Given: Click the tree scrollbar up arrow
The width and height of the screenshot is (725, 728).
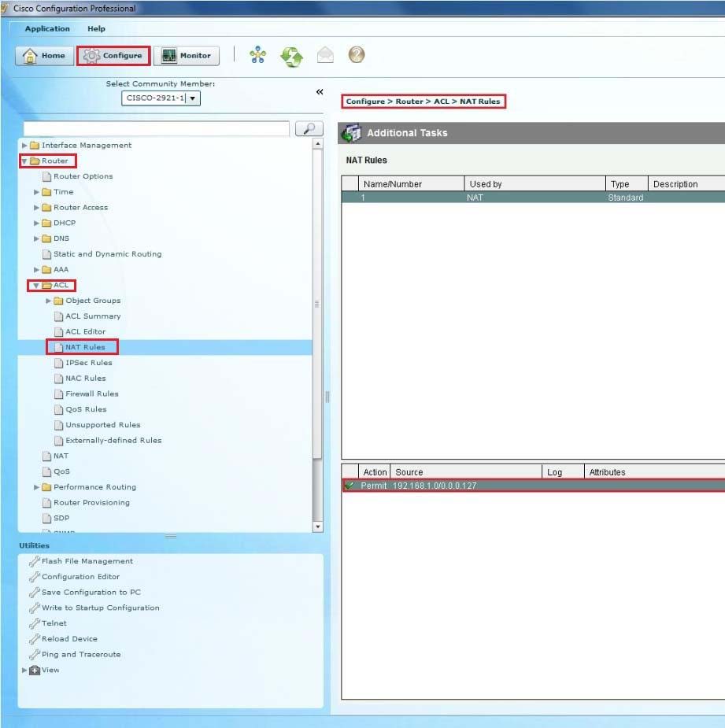Looking at the screenshot, I should pyautogui.click(x=318, y=144).
